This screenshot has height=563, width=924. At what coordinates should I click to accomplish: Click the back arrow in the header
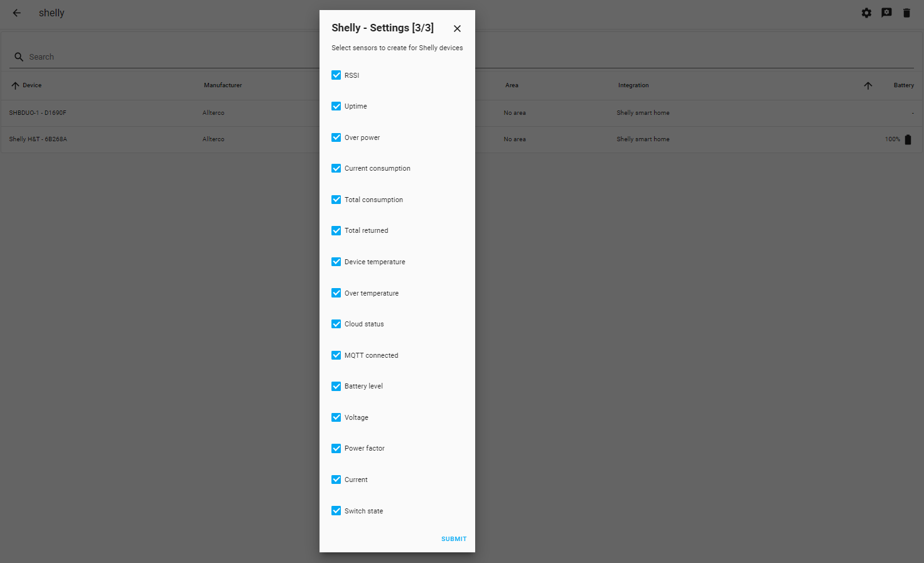pos(16,13)
